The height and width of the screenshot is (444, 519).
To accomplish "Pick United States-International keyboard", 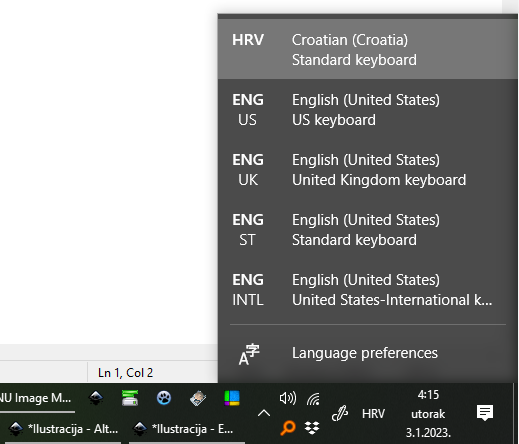I will point(368,289).
